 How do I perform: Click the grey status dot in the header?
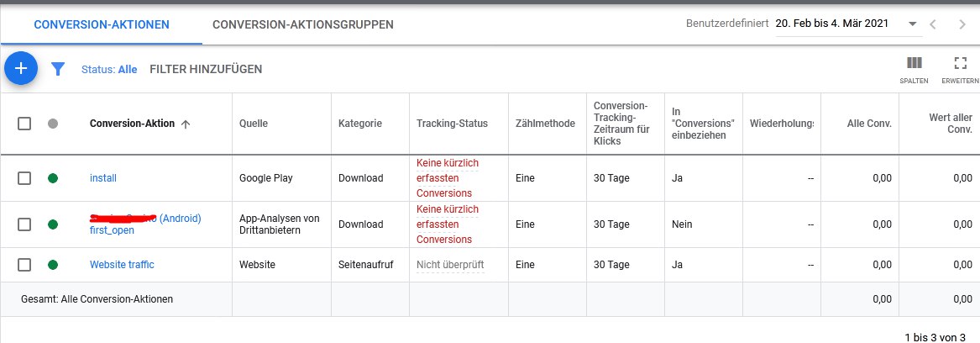53,124
